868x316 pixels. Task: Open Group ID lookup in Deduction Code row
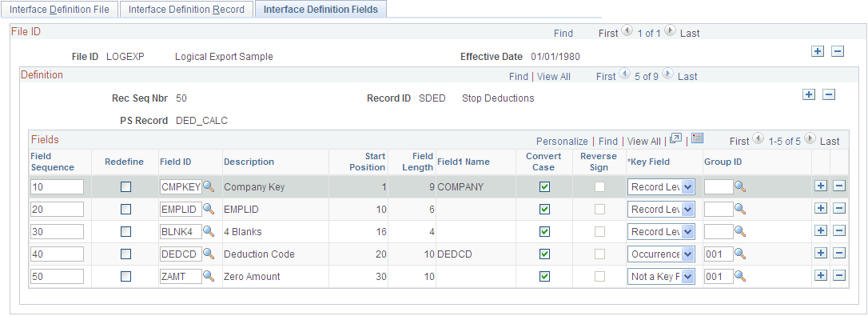click(740, 254)
